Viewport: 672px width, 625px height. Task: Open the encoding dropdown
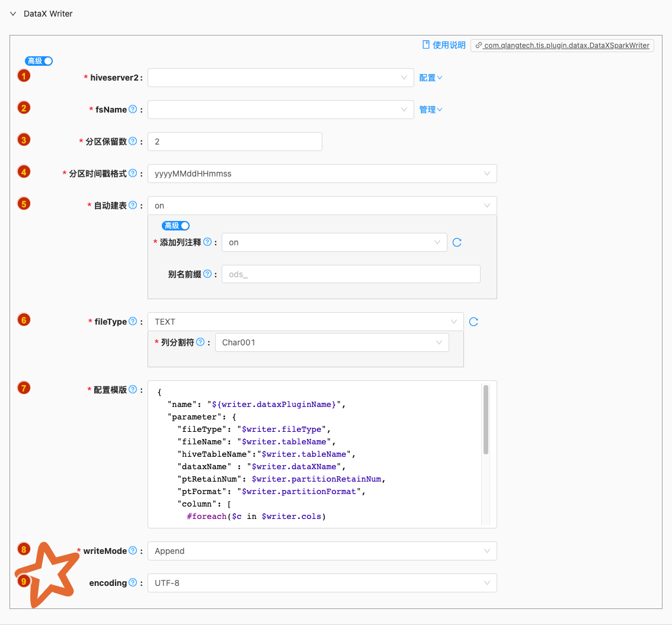pos(322,583)
